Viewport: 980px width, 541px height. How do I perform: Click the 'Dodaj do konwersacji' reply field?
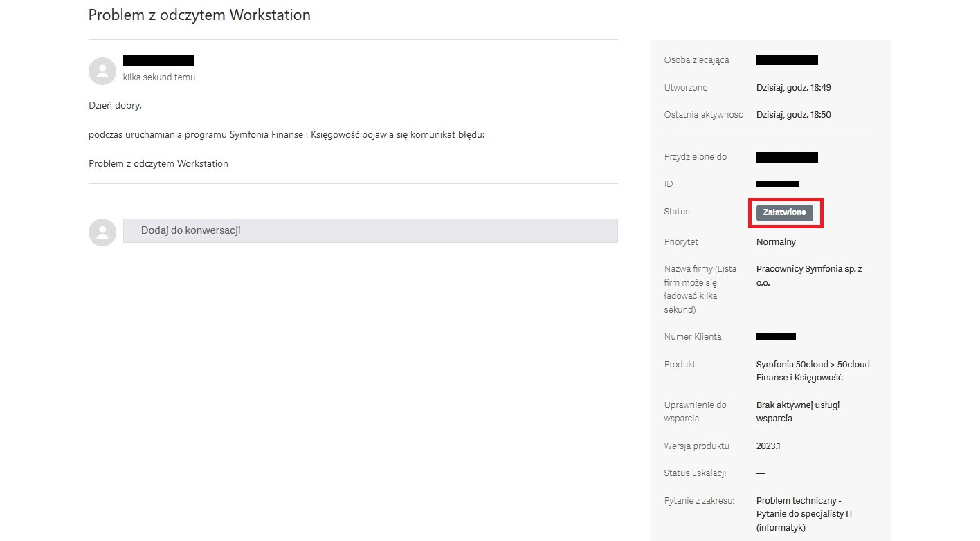(370, 231)
